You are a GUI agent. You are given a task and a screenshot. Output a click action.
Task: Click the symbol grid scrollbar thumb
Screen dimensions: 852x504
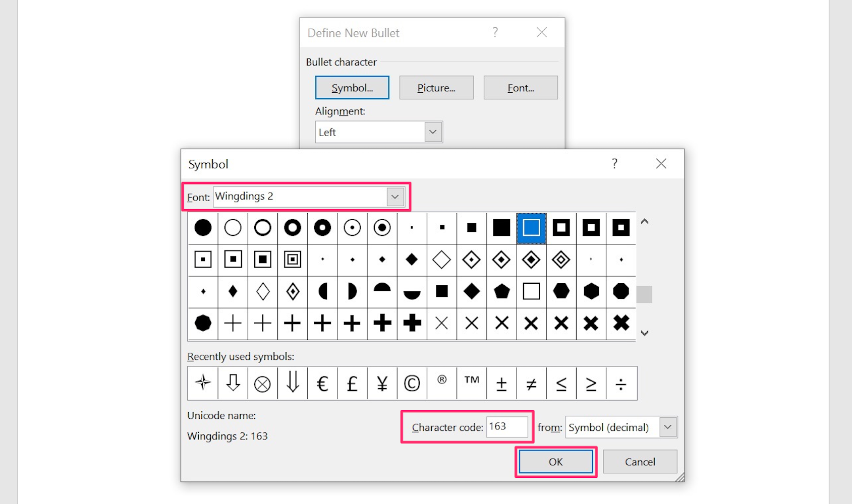click(x=644, y=294)
